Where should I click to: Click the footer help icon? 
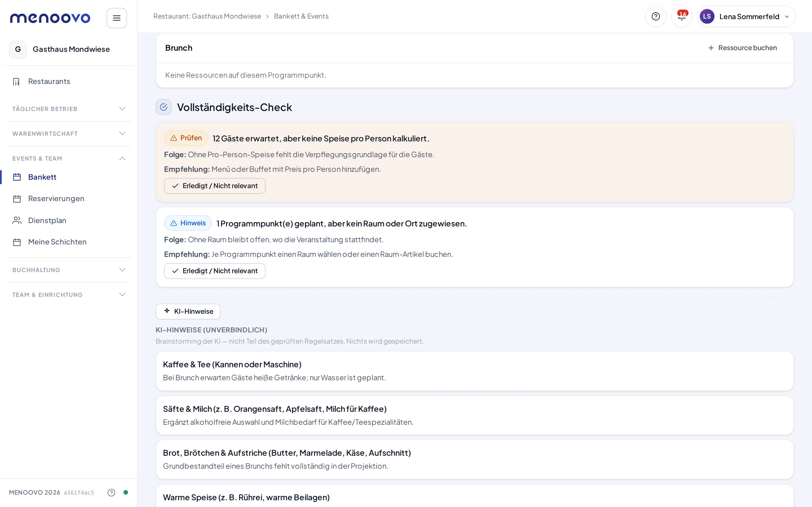coord(111,492)
